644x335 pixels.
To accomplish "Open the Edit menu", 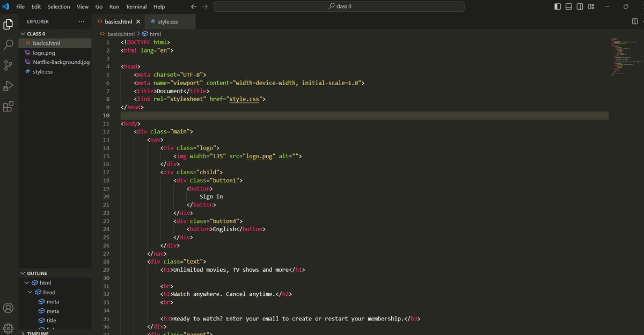I will click(x=36, y=6).
